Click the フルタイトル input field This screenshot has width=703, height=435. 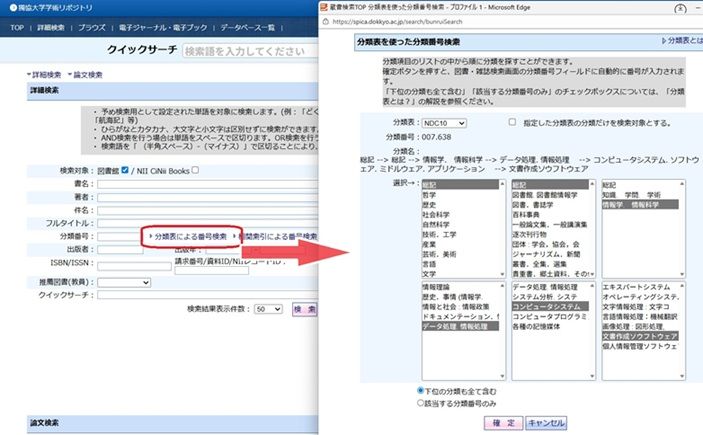pyautogui.click(x=208, y=223)
